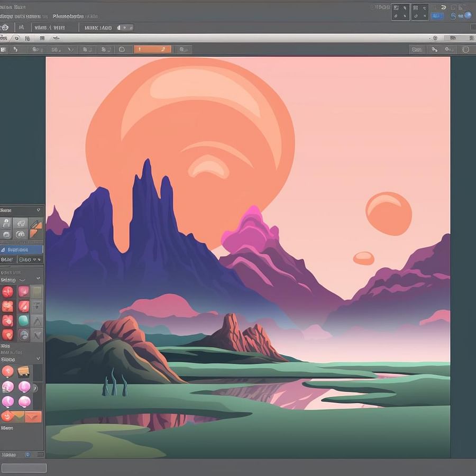
Task: Click the compass-shaped icon beside the teal swatch
Action: coord(37,321)
